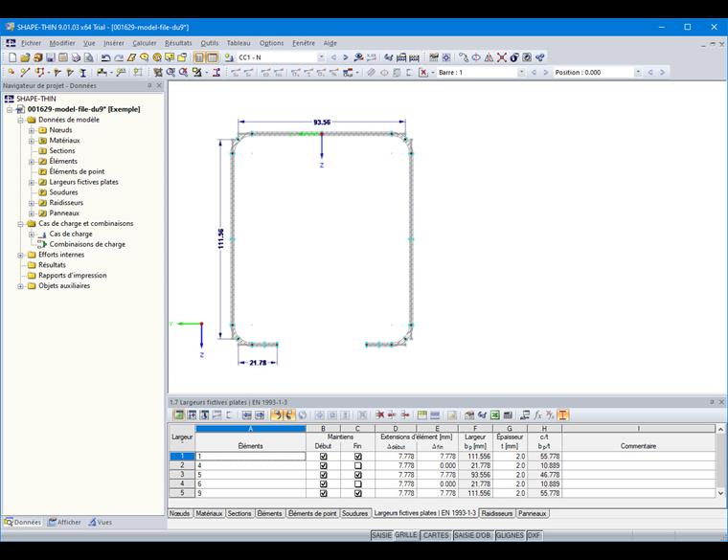Open the Fichier menu
728x560 pixels.
pos(31,43)
